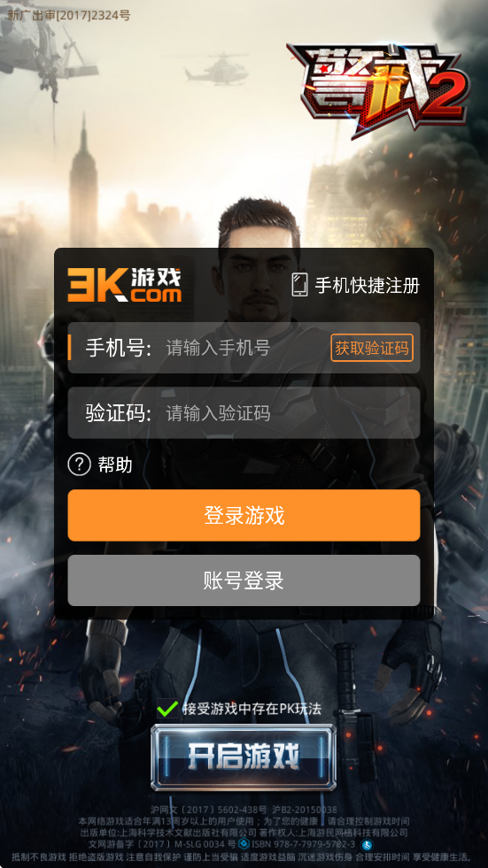Switch to 账号登录 account login
Screen dimensions: 488x868
pos(244,580)
